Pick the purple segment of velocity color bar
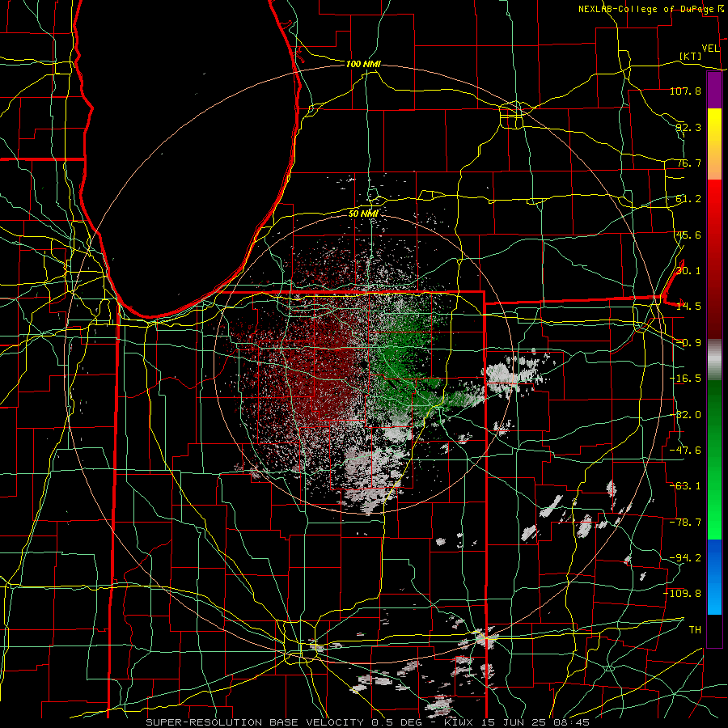This screenshot has height=728, width=728. [714, 90]
